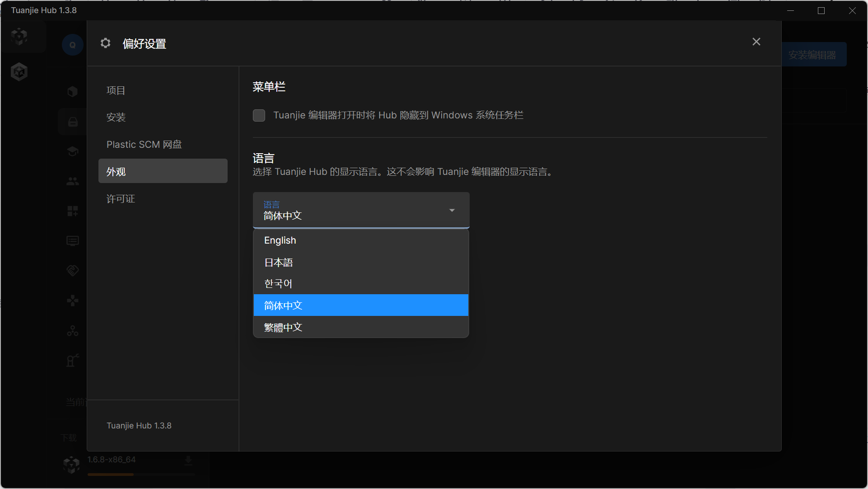
Task: Click the settings gear beside 偏好设置
Action: point(105,43)
